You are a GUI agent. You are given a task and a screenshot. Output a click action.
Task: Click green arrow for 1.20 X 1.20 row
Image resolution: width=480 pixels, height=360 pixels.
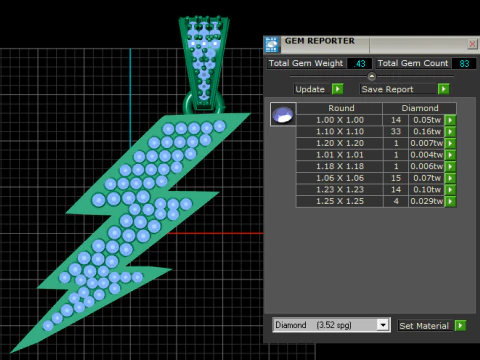tap(450, 143)
